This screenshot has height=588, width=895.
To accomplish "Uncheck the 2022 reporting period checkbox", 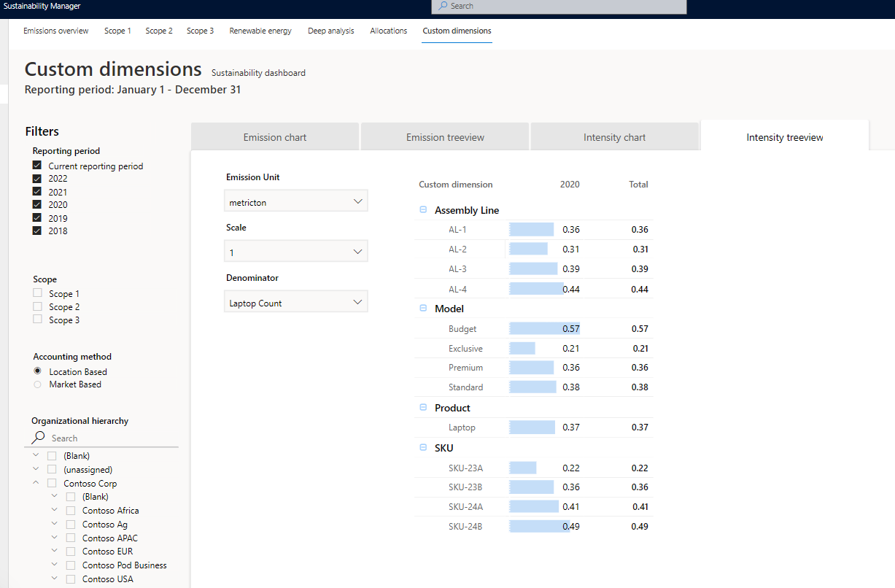I will (37, 179).
